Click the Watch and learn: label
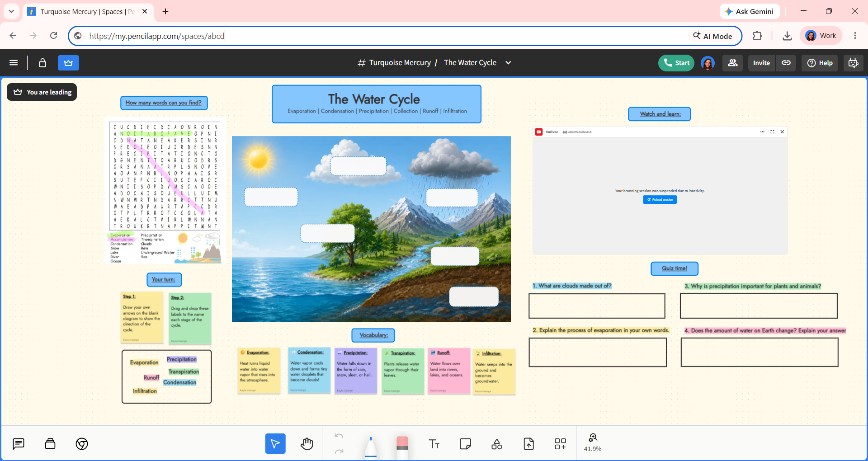Image resolution: width=868 pixels, height=461 pixels. point(660,114)
